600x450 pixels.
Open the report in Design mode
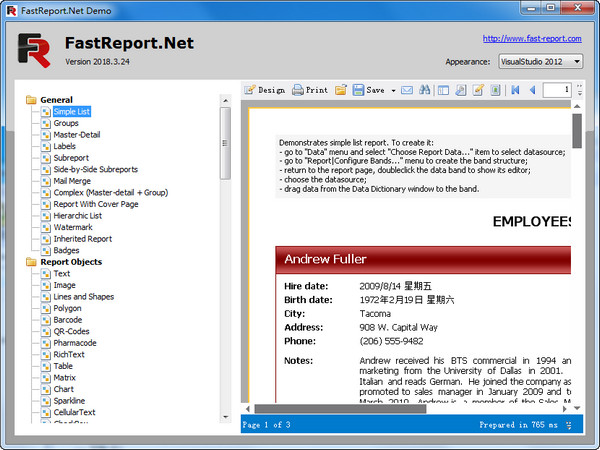click(x=264, y=90)
